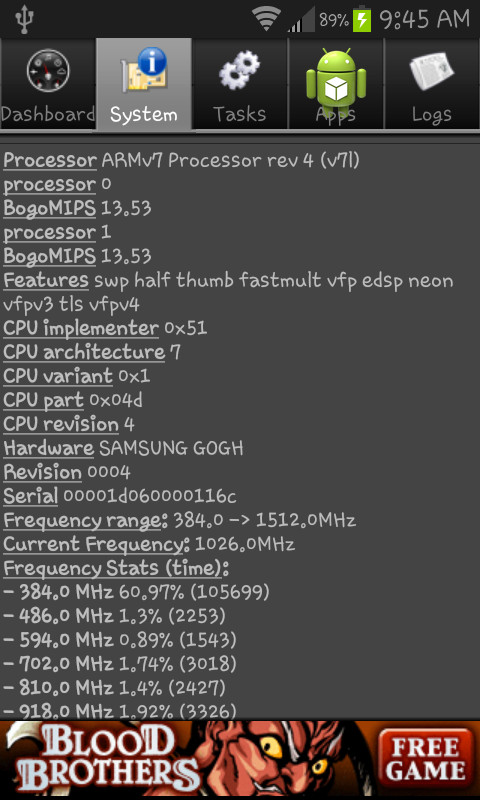Open the Dashboard gauge icon
Screen dimensions: 480x800
tap(48, 71)
